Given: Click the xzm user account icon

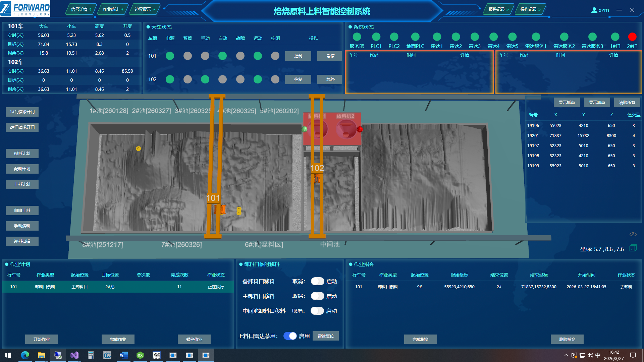Looking at the screenshot, I should (594, 10).
